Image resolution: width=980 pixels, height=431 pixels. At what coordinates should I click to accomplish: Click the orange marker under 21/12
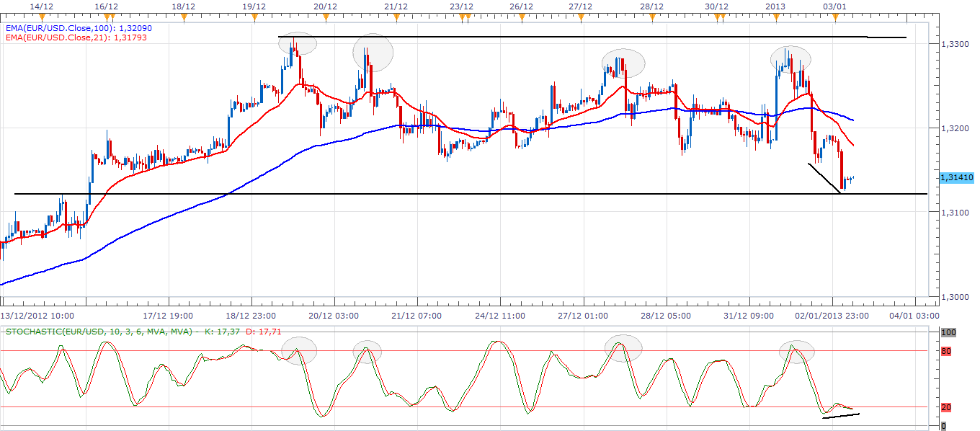pos(395,16)
